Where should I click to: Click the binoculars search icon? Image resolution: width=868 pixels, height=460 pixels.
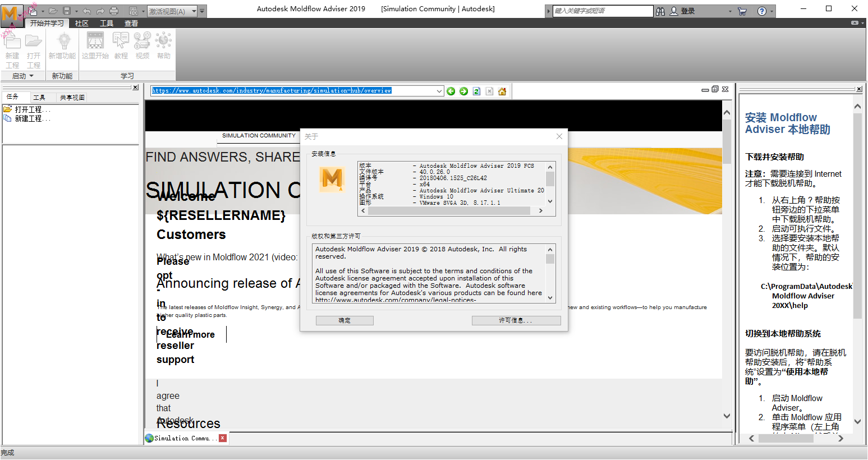(660, 11)
